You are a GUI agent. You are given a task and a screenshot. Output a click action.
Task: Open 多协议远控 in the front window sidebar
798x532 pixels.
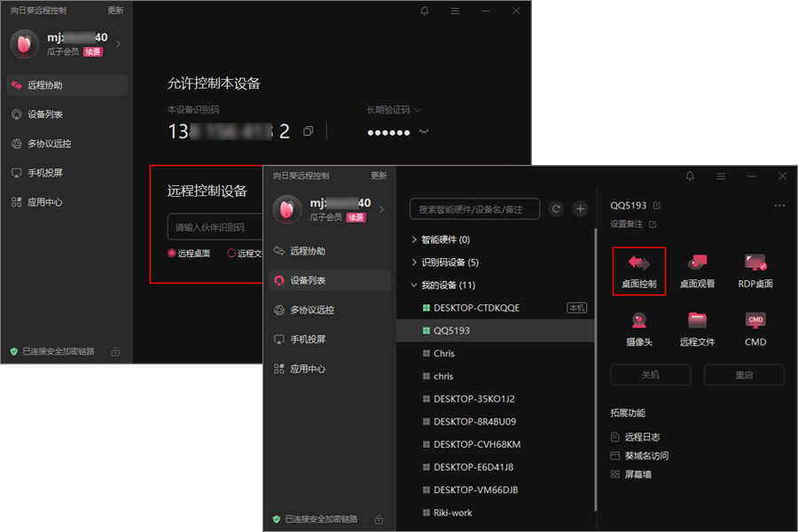coord(329,310)
